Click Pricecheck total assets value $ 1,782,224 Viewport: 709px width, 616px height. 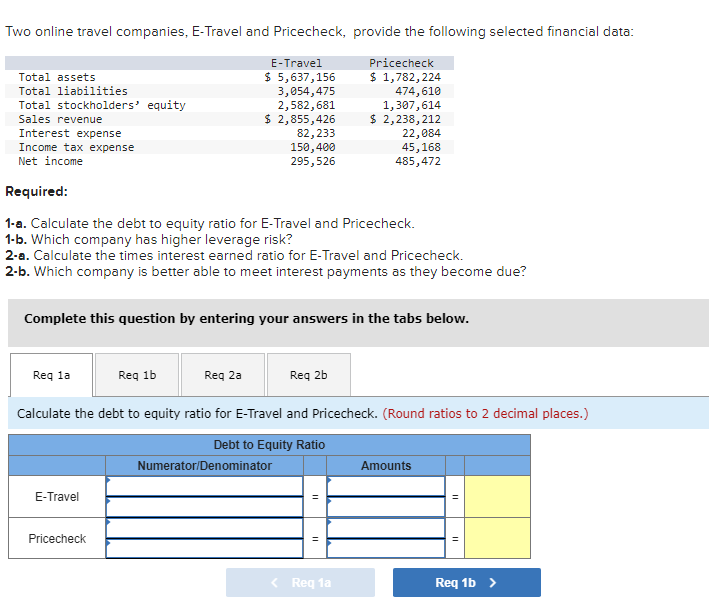(x=405, y=77)
